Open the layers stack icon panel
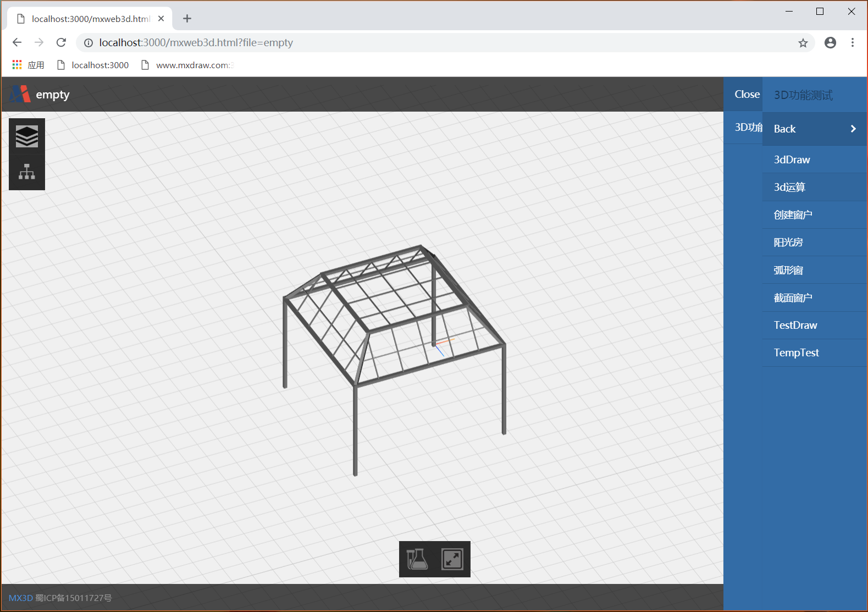 [x=27, y=136]
